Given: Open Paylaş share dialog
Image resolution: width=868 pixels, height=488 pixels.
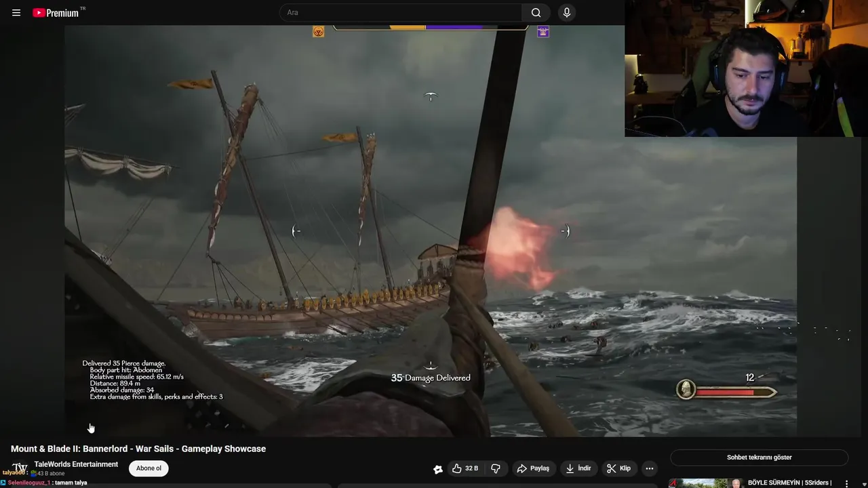Looking at the screenshot, I should click(533, 468).
